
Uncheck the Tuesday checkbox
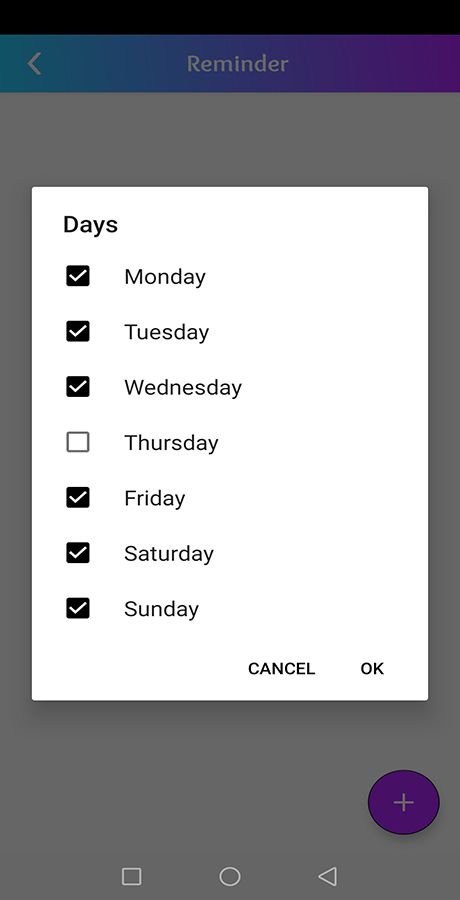78,332
